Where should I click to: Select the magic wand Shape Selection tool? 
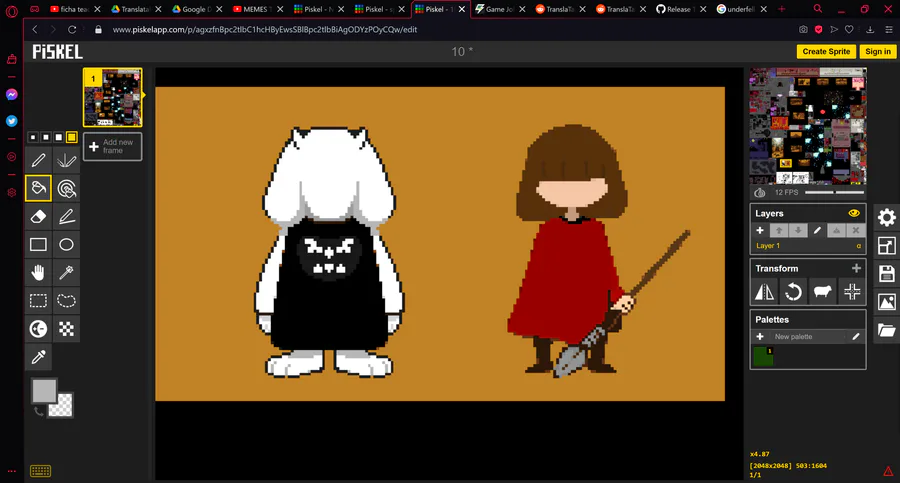point(67,273)
